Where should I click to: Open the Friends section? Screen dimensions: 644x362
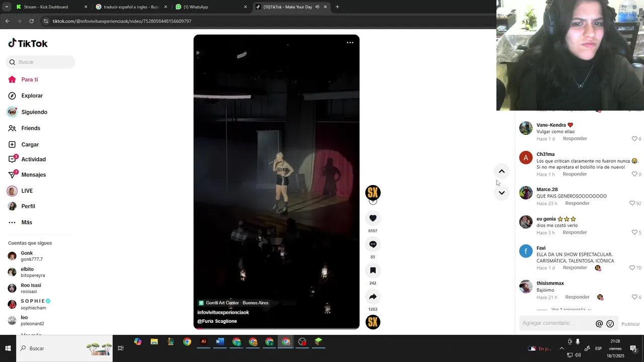click(31, 128)
